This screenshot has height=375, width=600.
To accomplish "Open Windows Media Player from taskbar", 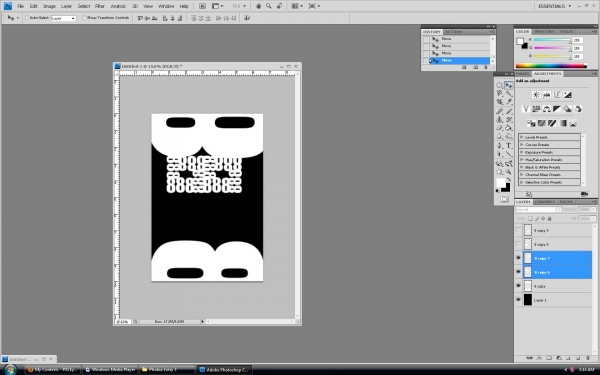I will click(111, 370).
